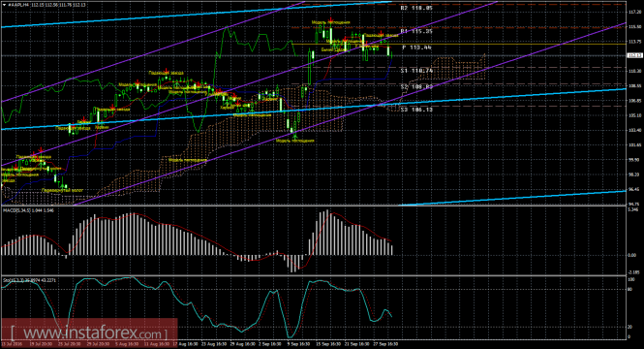Screen dimensions: 644x349
Task: Select the 27 Sep 16:30 date on time axis
Action: (x=384, y=343)
